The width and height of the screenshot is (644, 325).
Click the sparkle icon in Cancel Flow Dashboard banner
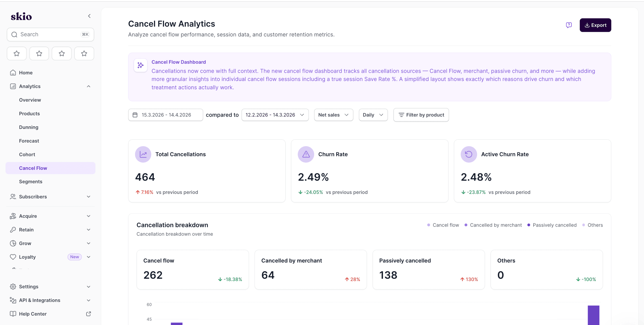[x=140, y=65]
